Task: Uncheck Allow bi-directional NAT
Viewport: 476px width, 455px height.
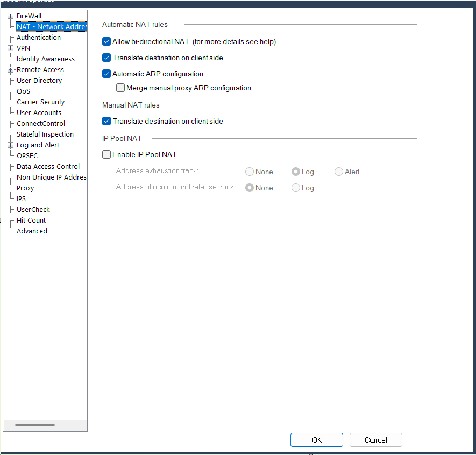Action: point(106,41)
